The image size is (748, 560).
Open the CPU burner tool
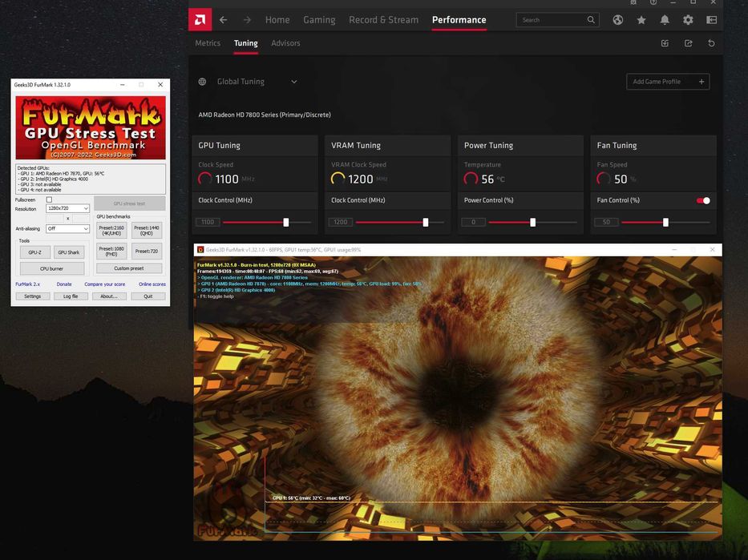[51, 269]
